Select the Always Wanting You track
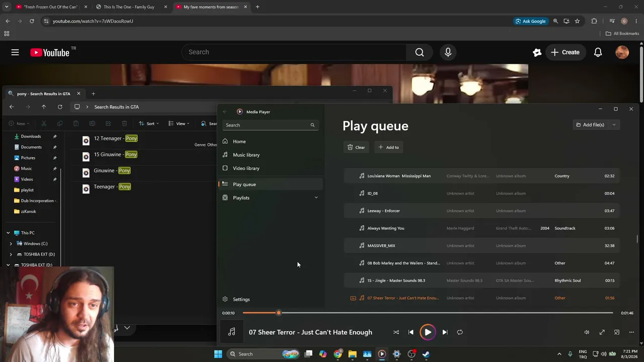Screen dimensions: 644x362 [481, 228]
